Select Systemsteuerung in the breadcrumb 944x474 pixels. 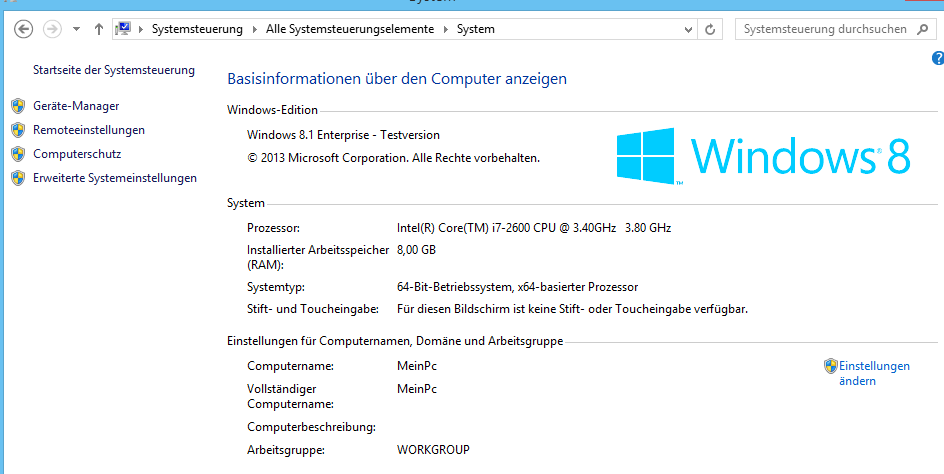(x=197, y=29)
